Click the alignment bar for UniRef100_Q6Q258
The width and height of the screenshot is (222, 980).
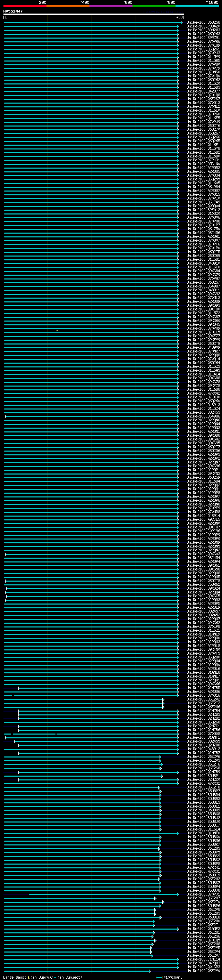(x=93, y=23)
